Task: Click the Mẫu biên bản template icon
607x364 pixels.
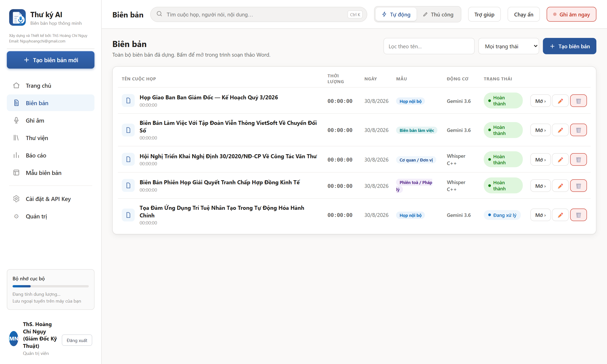Action: pyautogui.click(x=16, y=173)
